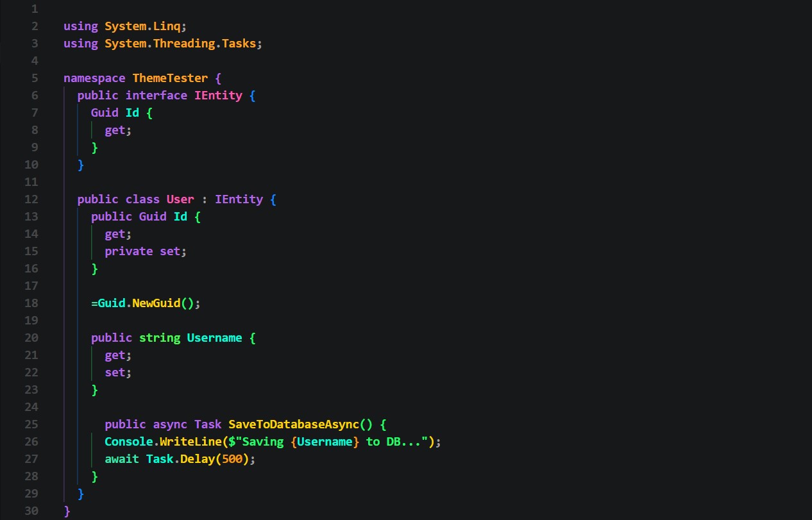This screenshot has width=812, height=520.
Task: Click the closing brace on line 10
Action: [81, 165]
